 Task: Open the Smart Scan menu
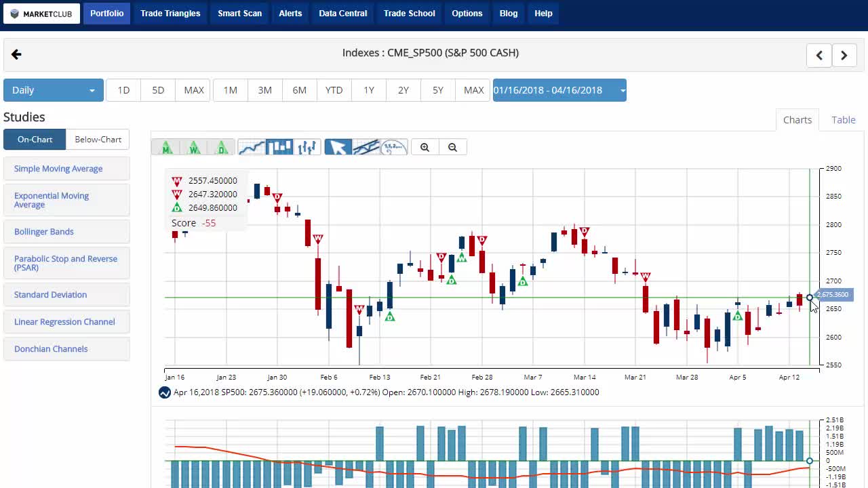click(x=239, y=14)
